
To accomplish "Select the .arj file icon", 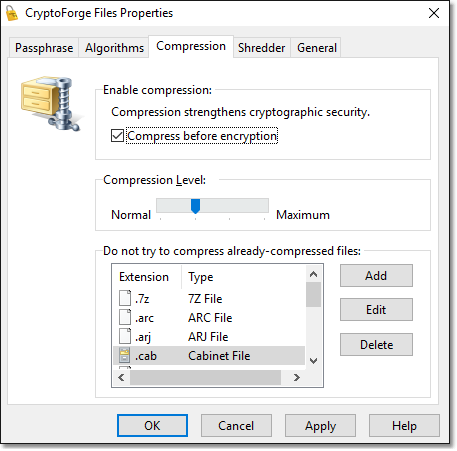I will click(x=125, y=336).
